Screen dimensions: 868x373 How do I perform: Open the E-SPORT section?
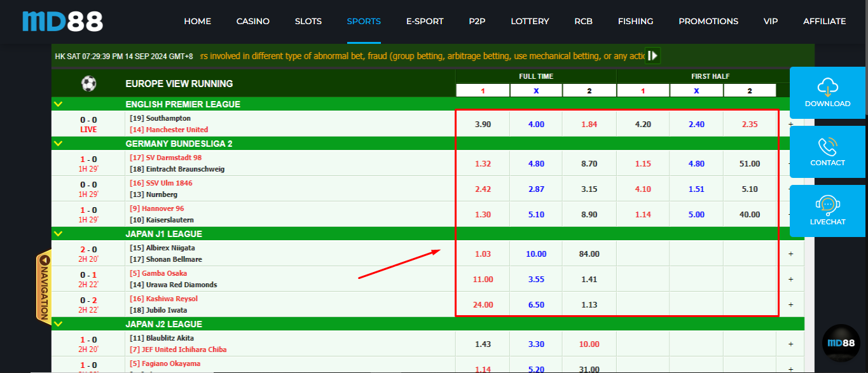pos(425,21)
